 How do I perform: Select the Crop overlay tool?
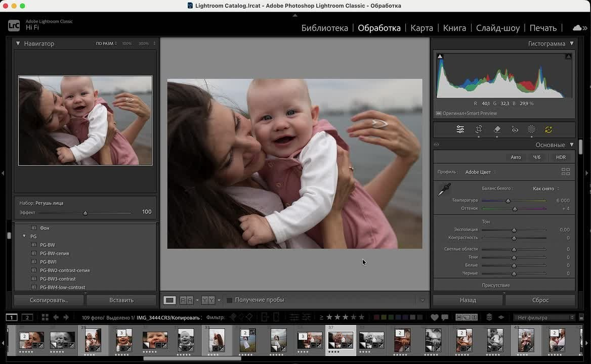(x=479, y=130)
